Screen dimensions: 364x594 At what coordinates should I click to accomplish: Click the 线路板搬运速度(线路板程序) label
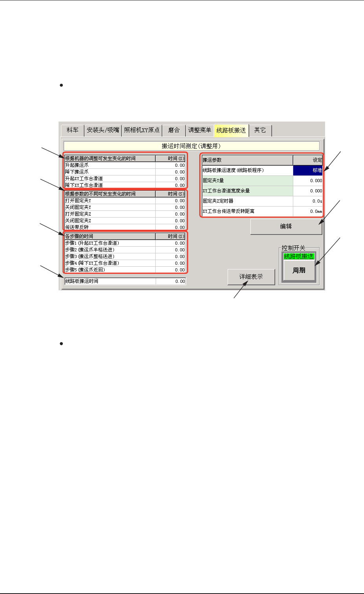click(x=247, y=170)
